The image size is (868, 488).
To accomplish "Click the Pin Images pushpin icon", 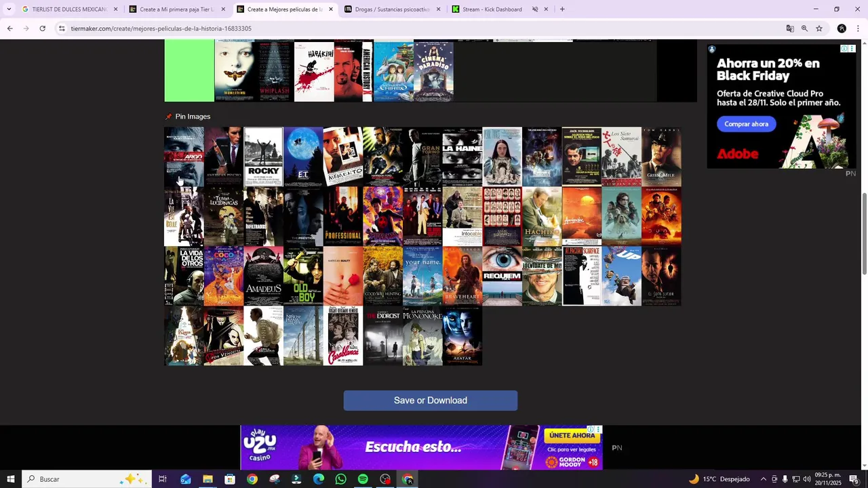I will pos(169,117).
